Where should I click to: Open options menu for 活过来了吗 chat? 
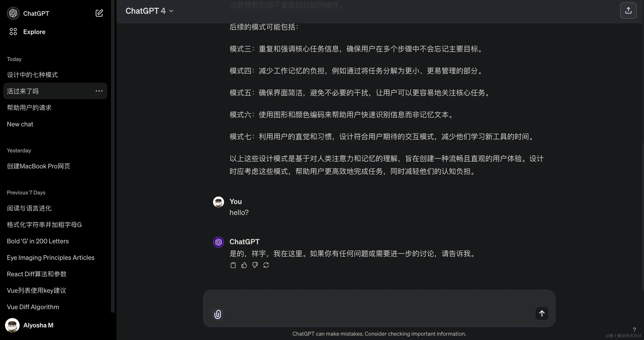tap(99, 91)
